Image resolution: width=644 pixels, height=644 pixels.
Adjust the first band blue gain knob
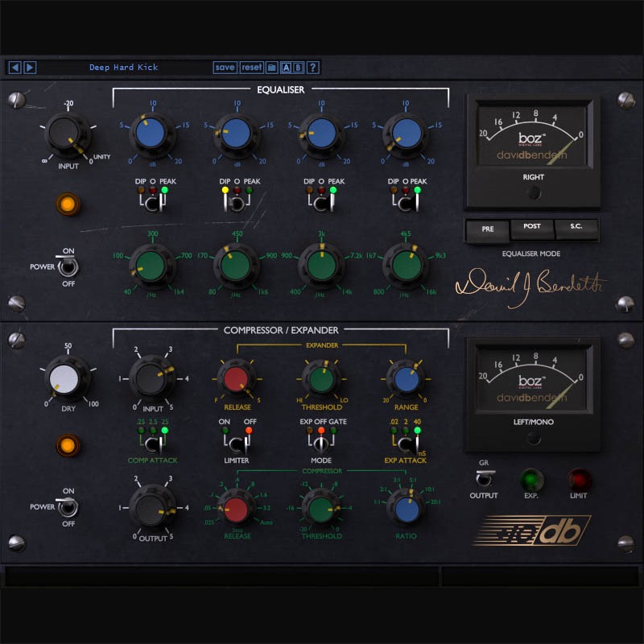pyautogui.click(x=152, y=134)
